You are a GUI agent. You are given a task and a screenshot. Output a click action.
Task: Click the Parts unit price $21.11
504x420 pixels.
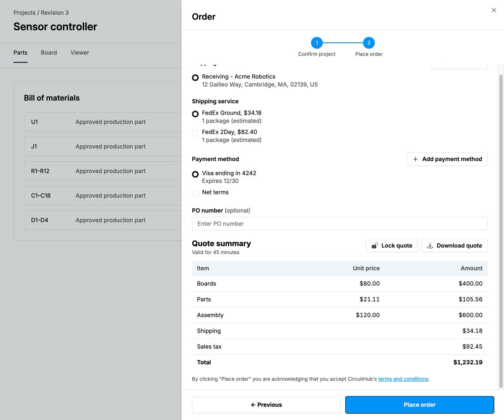pyautogui.click(x=370, y=299)
